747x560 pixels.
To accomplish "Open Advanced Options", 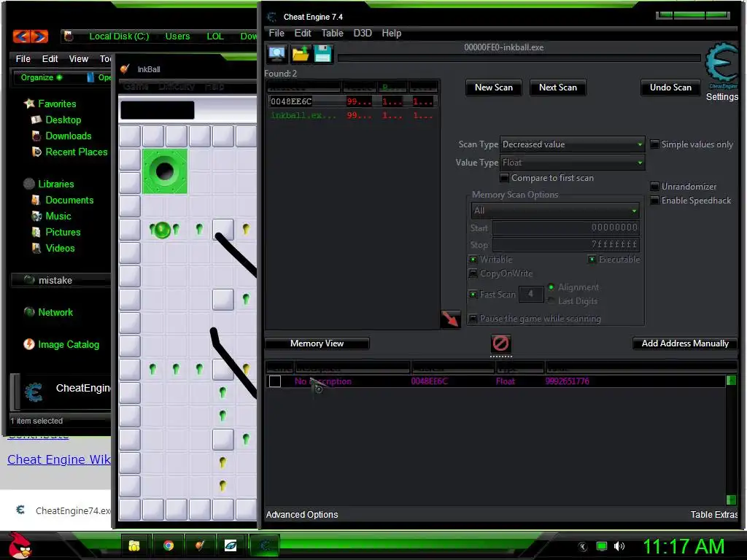I will [x=302, y=514].
